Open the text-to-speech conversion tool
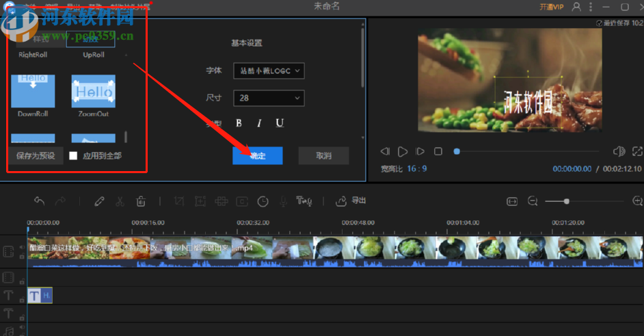The height and width of the screenshot is (336, 644). pyautogui.click(x=304, y=201)
